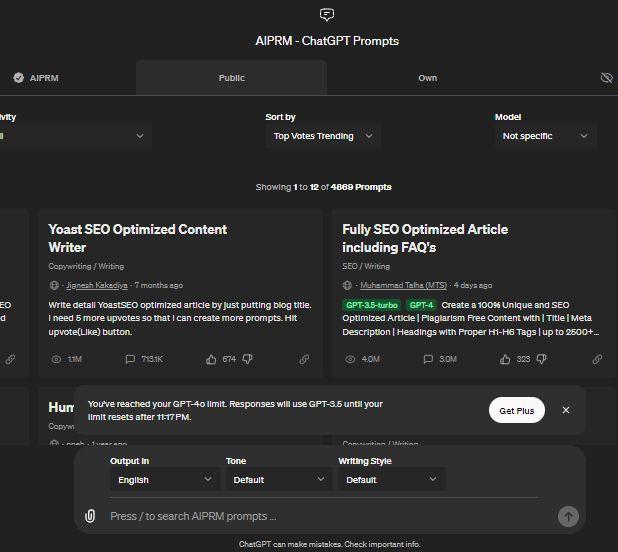This screenshot has width=618, height=552.
Task: Open the partially visible Activity dropdown
Action: tap(75, 136)
